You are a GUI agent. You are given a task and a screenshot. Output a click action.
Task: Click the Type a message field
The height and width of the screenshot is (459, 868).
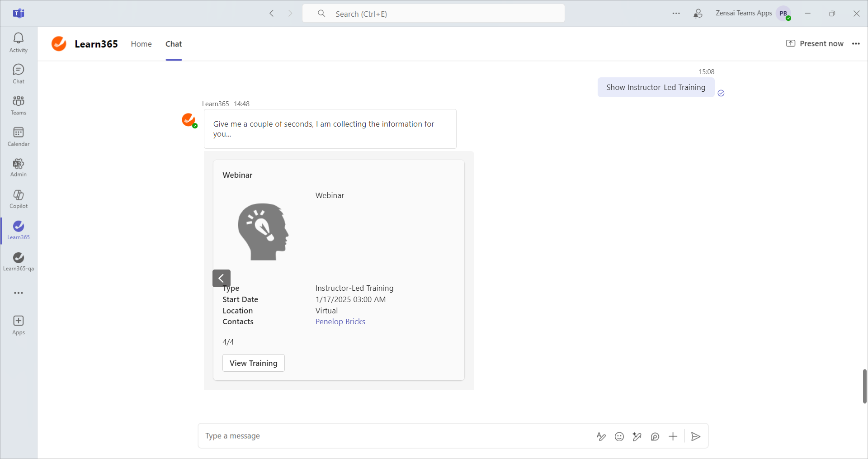[393, 436]
